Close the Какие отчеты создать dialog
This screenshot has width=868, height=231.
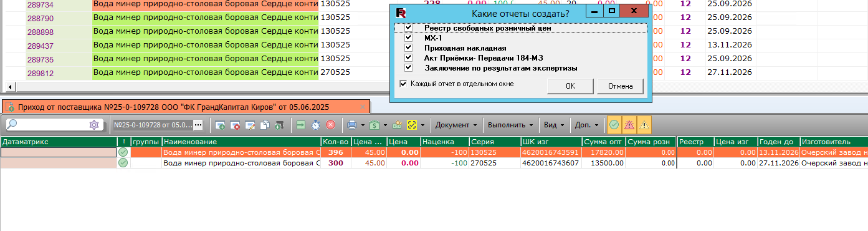[x=634, y=11]
